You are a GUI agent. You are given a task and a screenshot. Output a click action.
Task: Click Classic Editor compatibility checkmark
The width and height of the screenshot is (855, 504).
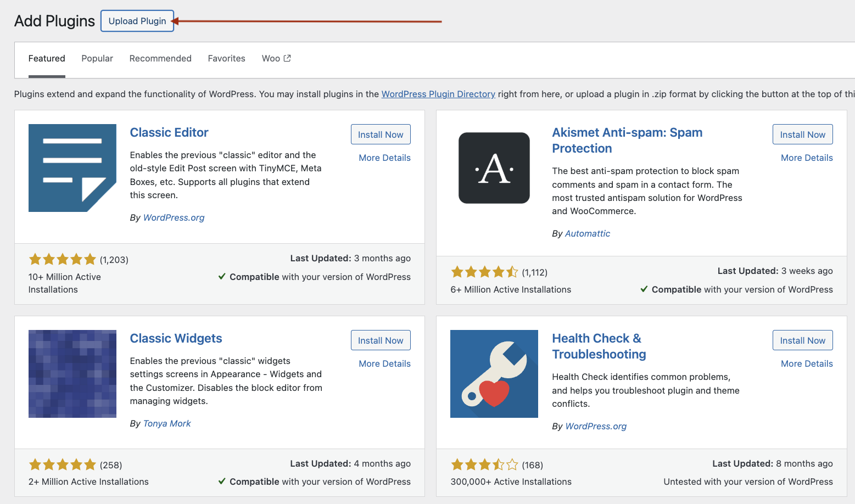click(222, 276)
